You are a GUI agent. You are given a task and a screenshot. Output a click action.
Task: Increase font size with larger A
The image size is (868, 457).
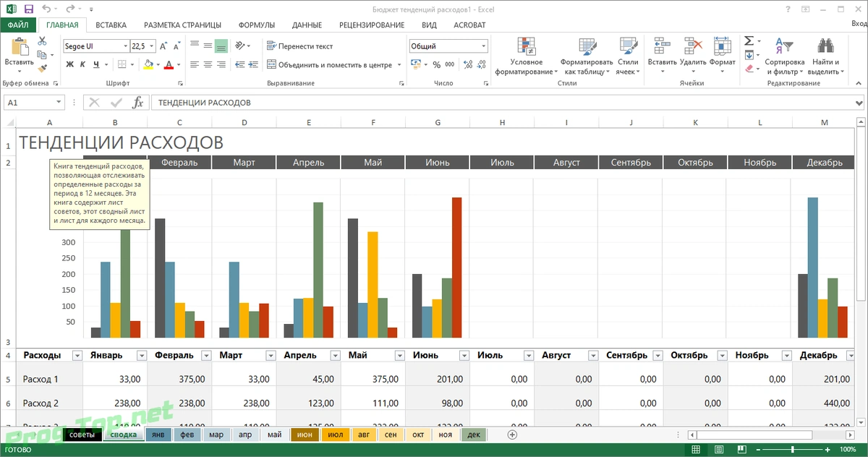point(163,46)
